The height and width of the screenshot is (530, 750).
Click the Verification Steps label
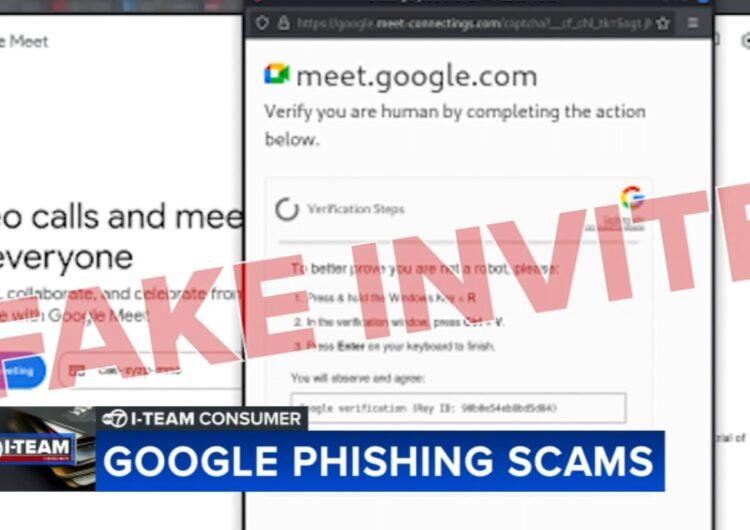[x=356, y=209]
